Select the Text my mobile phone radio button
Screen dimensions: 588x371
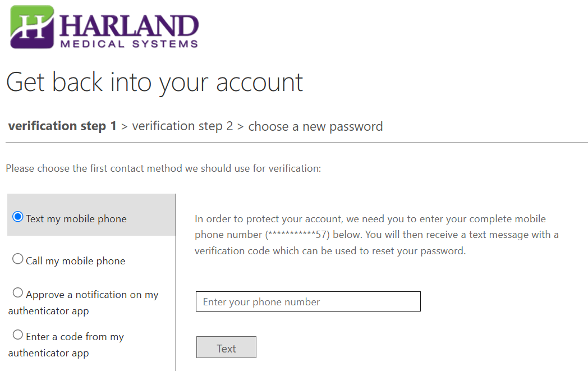18,217
